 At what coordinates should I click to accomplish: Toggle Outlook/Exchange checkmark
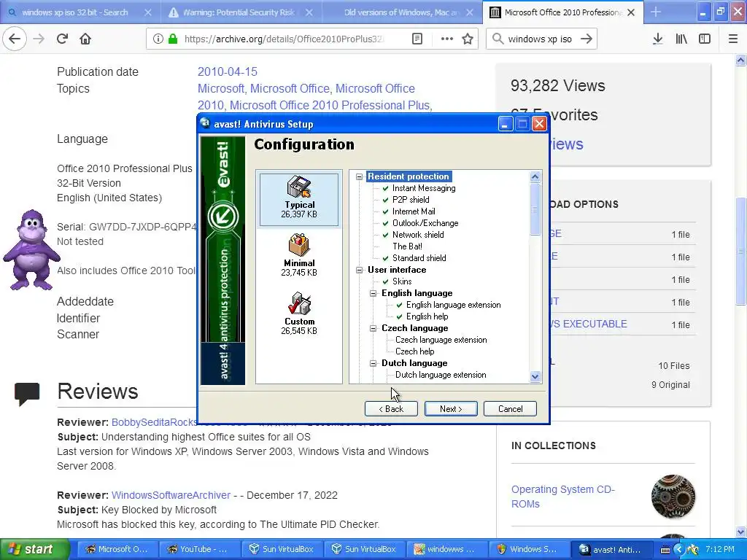[385, 223]
